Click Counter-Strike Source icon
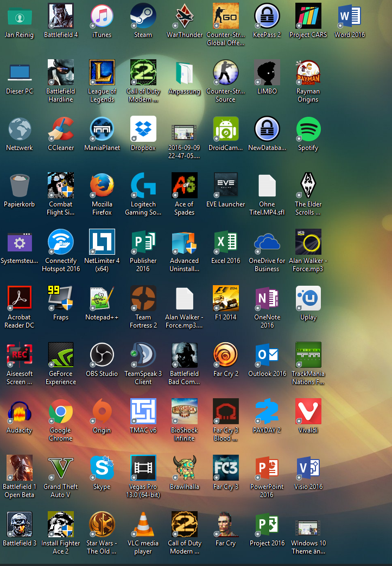Screen dimensions: 392x566 click(x=226, y=73)
